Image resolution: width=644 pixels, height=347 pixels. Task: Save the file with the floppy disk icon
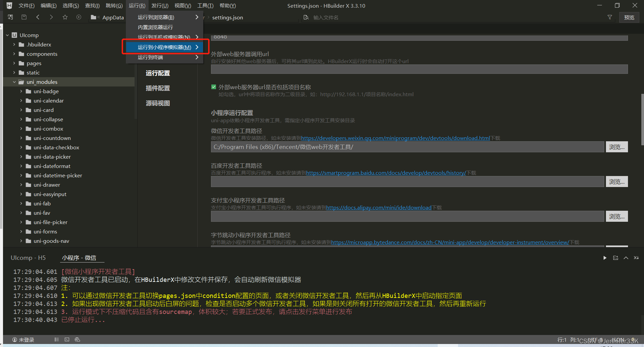24,17
